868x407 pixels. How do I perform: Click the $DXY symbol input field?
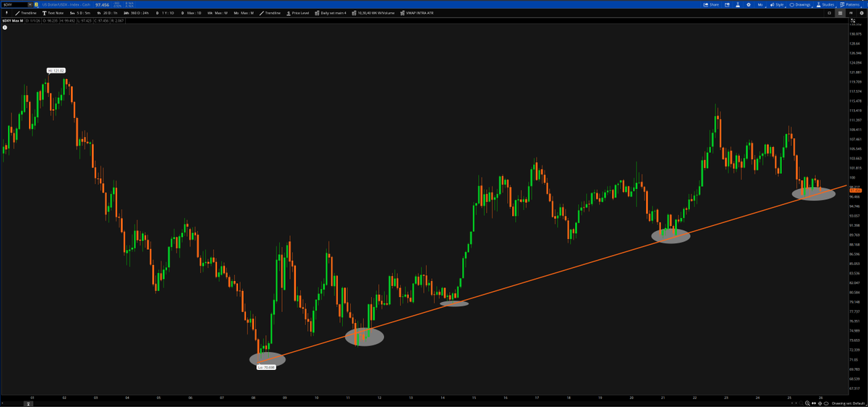[x=14, y=4]
